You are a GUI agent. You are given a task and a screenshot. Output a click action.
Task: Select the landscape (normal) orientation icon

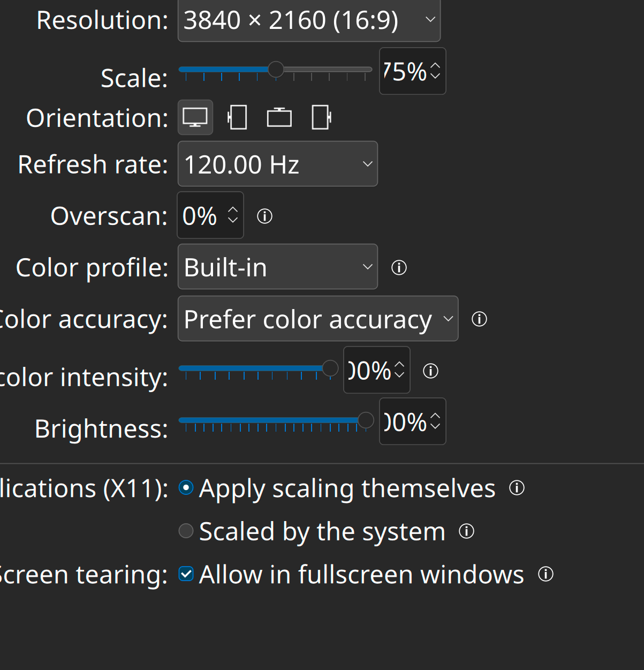195,117
